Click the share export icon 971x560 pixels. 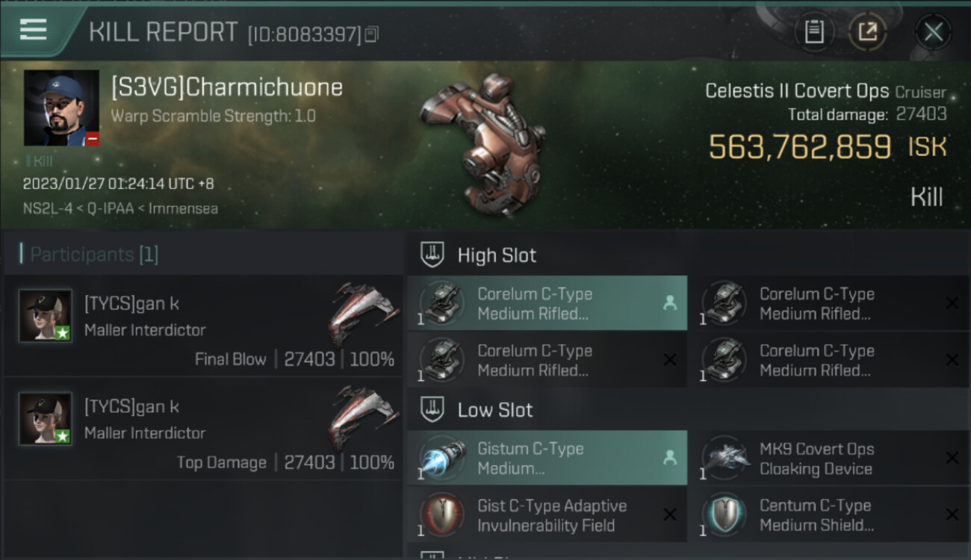pyautogui.click(x=868, y=32)
